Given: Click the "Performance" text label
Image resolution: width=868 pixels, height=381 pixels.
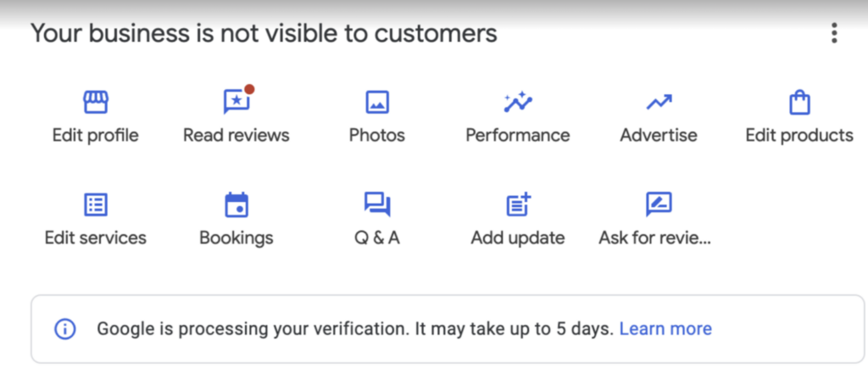Looking at the screenshot, I should point(518,136).
